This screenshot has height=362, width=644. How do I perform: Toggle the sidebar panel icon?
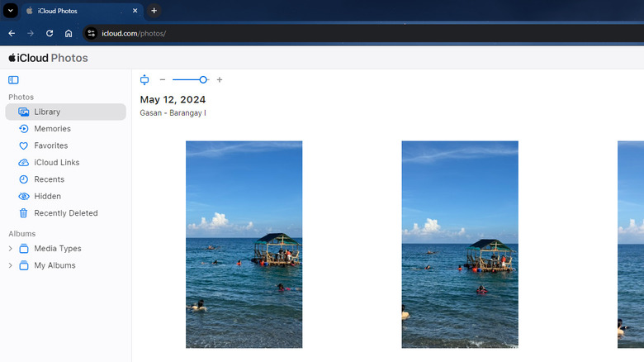pyautogui.click(x=13, y=80)
